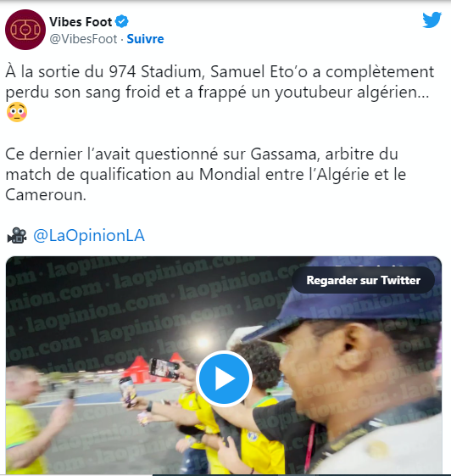The height and width of the screenshot is (476, 451).
Task: Click Suivre to follow Vibes Foot
Action: click(145, 39)
